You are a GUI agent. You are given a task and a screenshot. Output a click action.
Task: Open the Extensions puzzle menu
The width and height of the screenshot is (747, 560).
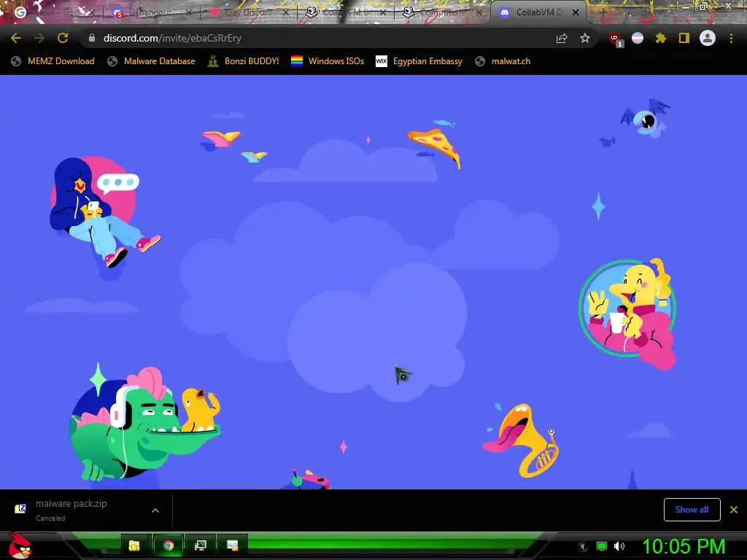[661, 38]
